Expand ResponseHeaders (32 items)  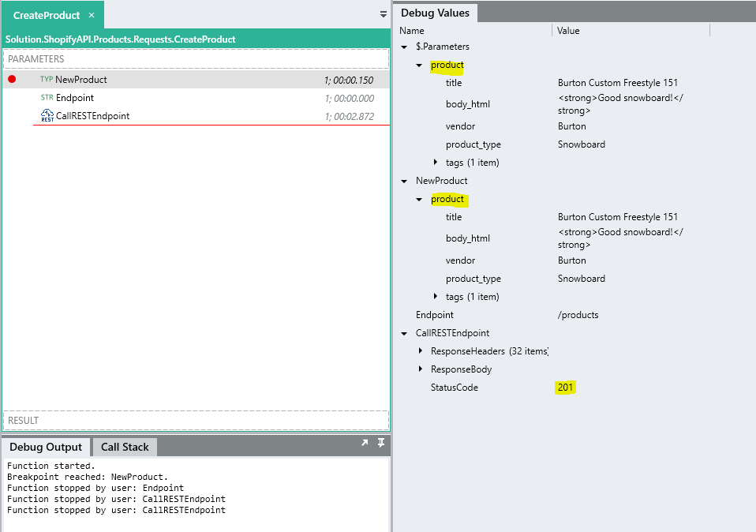[421, 350]
